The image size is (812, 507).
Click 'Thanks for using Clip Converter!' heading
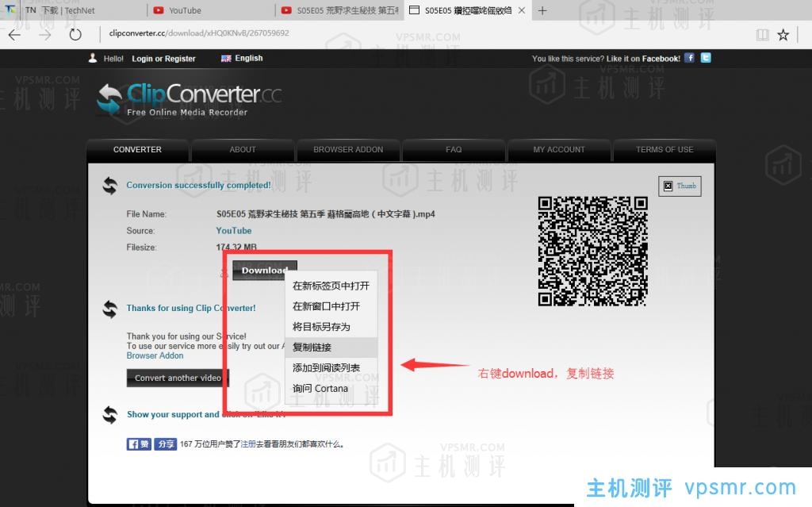(191, 308)
